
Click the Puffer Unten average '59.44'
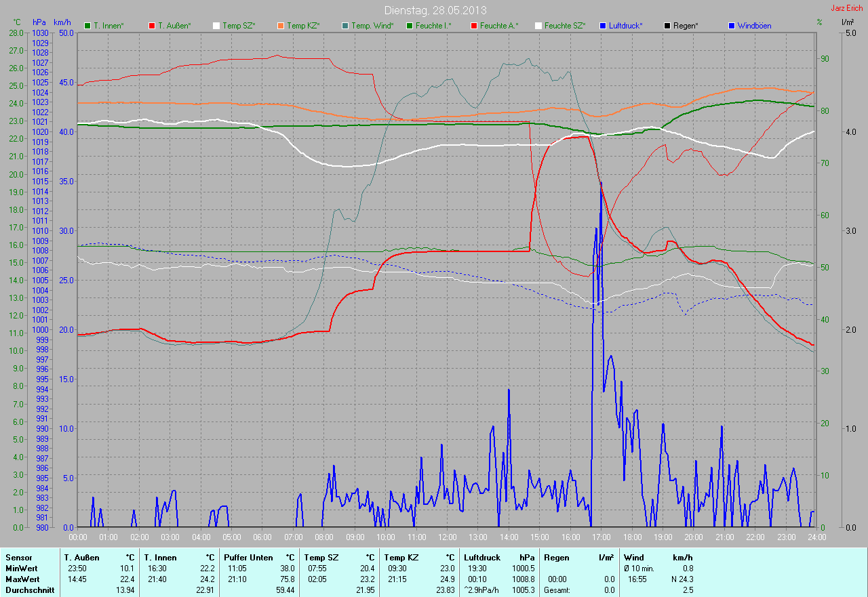pyautogui.click(x=285, y=590)
